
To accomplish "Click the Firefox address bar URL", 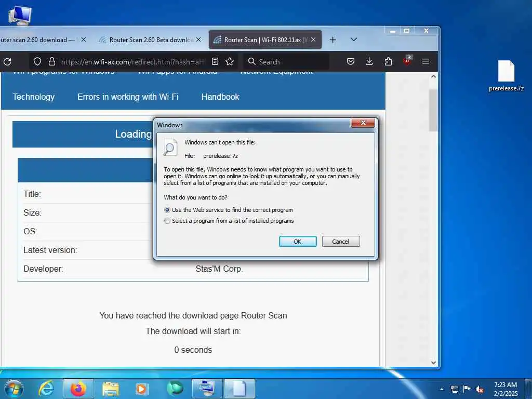I will point(133,62).
